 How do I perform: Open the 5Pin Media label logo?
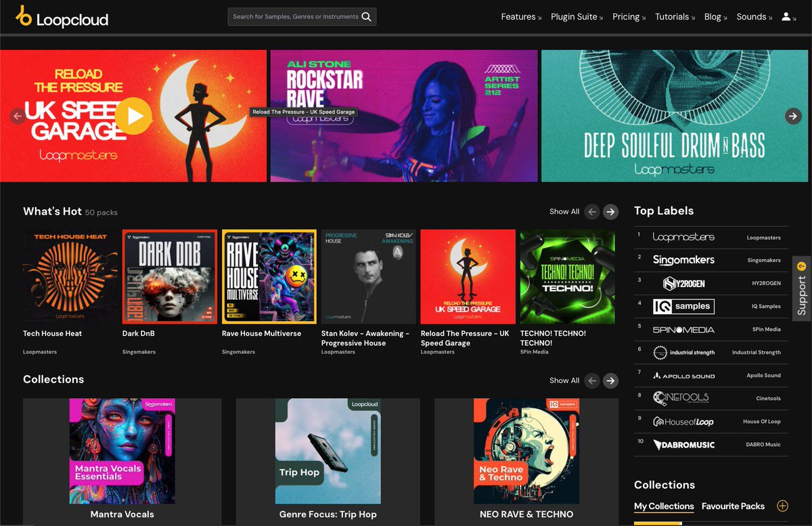[683, 329]
